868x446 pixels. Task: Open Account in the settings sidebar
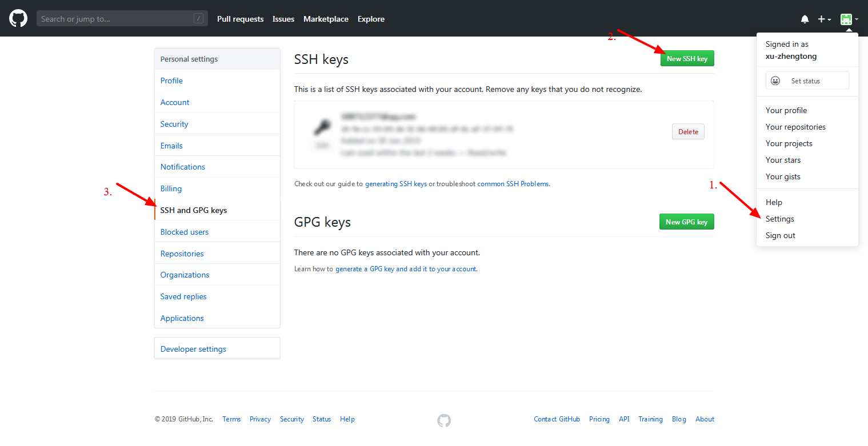pos(217,102)
